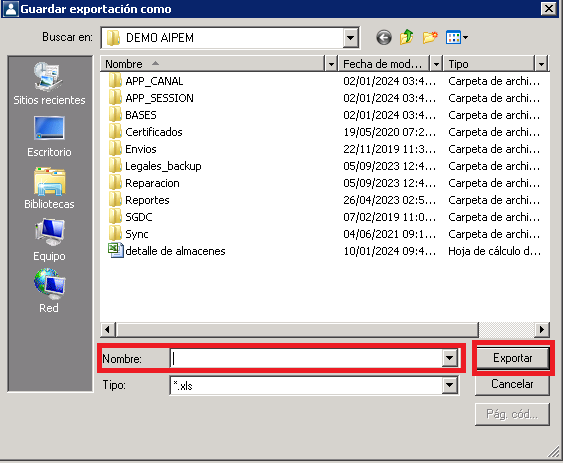The height and width of the screenshot is (463, 563).
Task: Click the Cancelar button
Action: click(x=512, y=384)
